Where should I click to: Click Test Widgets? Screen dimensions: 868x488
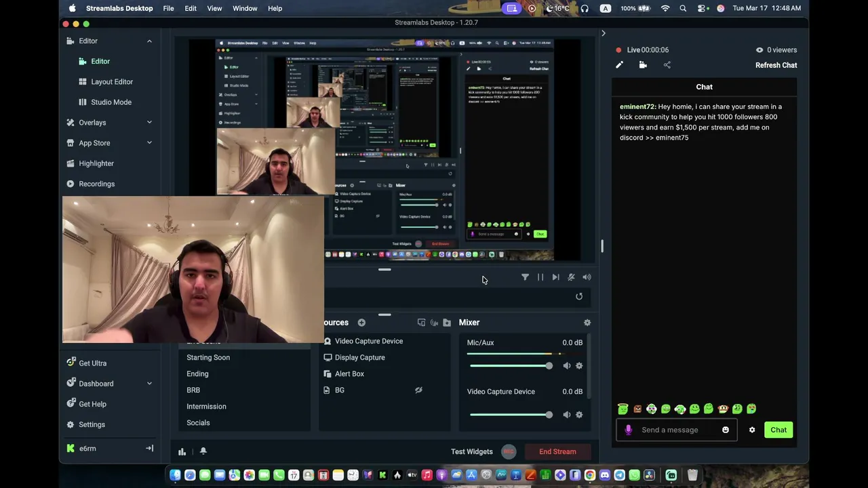(x=472, y=451)
